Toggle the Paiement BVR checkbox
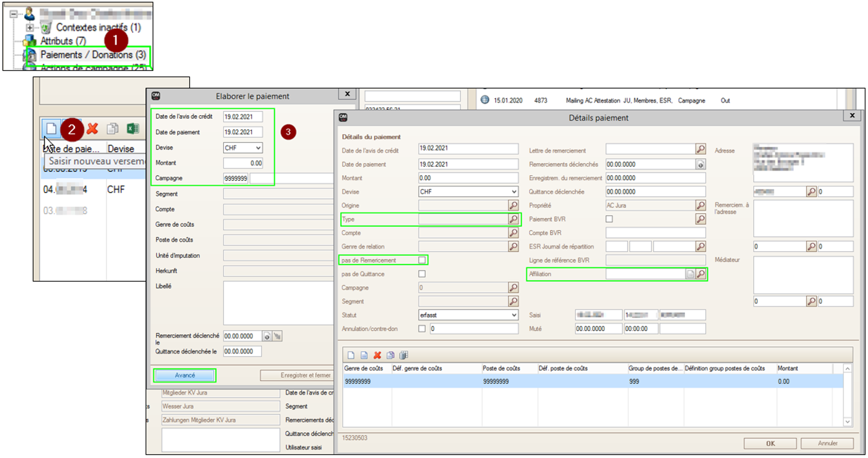 pyautogui.click(x=609, y=219)
